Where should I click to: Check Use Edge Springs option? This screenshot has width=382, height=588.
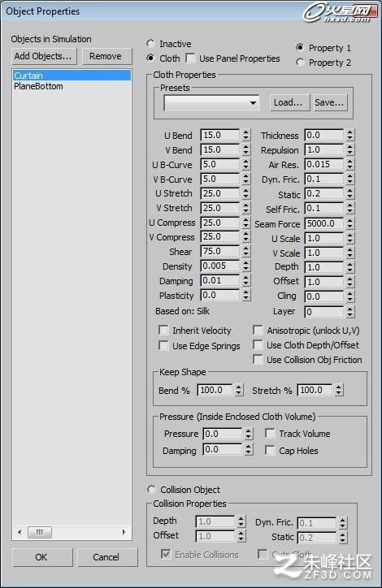(163, 345)
